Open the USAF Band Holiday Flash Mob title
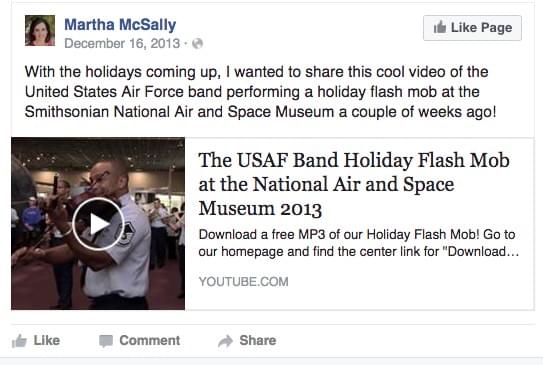The height and width of the screenshot is (365, 543). [354, 184]
